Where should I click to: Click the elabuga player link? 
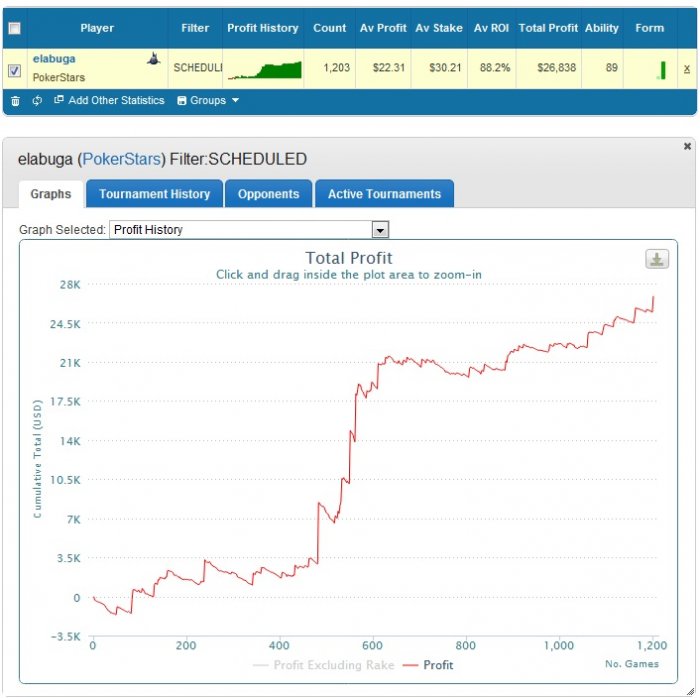(x=54, y=58)
